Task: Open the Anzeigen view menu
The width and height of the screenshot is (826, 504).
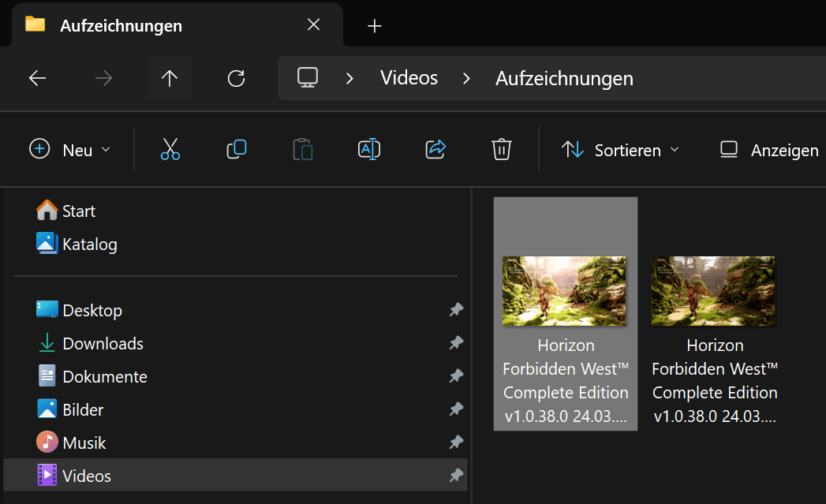Action: point(769,150)
